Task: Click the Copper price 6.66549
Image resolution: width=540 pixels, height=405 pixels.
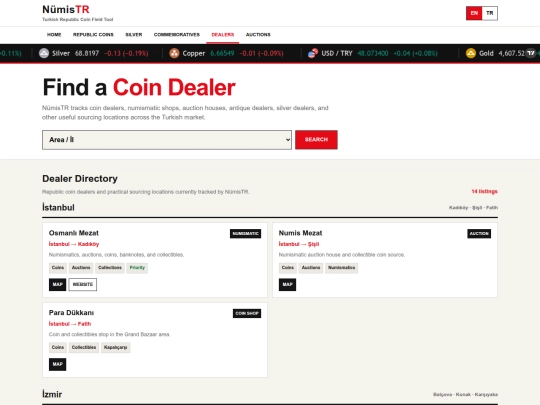Action: (x=222, y=53)
